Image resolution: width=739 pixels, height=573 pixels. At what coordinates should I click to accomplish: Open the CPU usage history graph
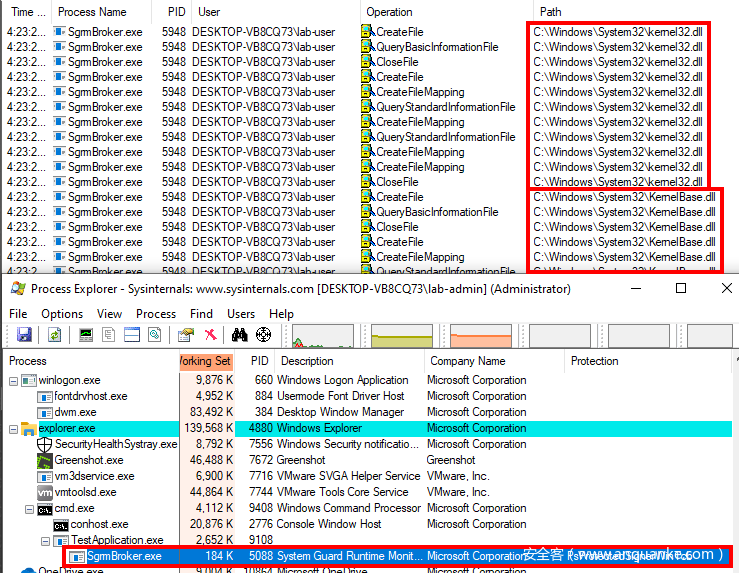pos(323,336)
